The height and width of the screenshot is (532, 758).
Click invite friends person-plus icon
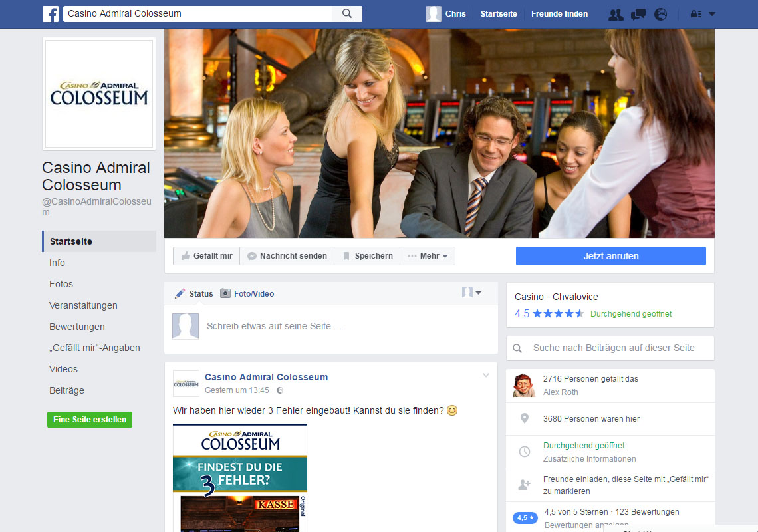click(x=525, y=485)
